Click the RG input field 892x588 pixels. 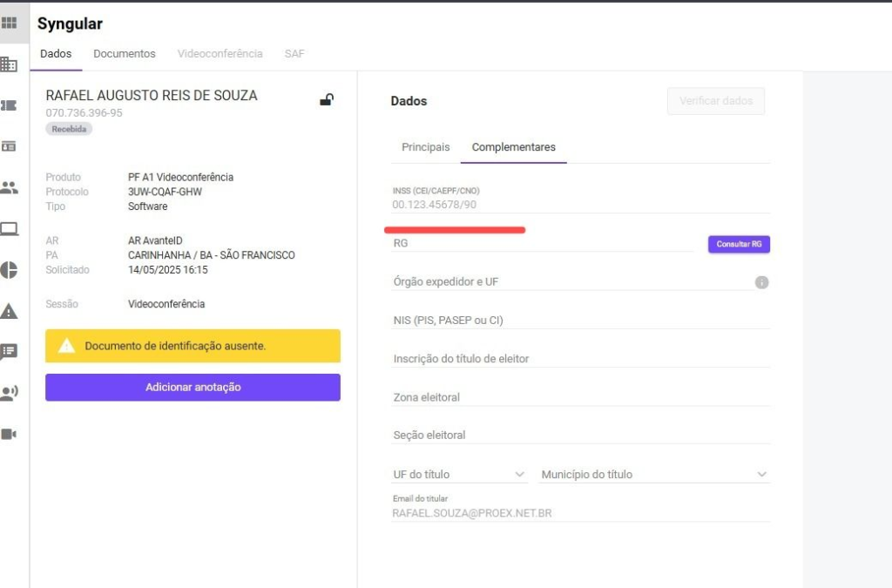[x=542, y=244]
